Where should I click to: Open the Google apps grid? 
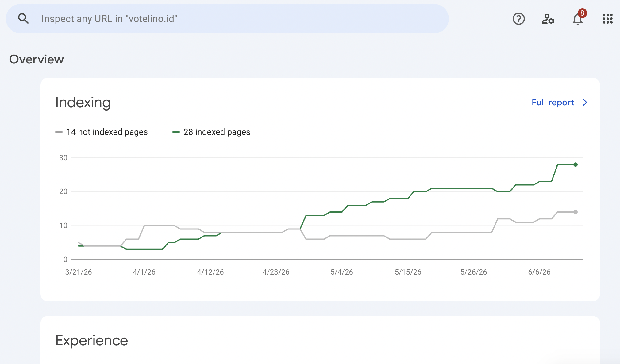607,19
